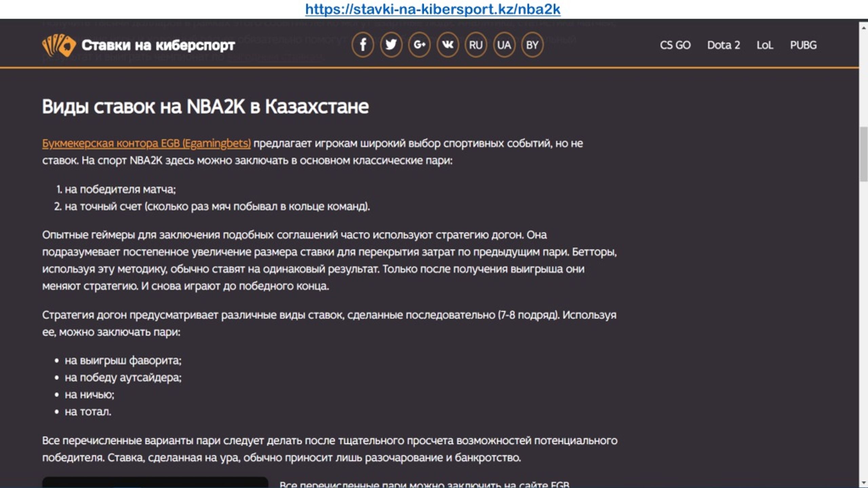This screenshot has width=868, height=488.
Task: Switch region to BY
Action: coord(532,45)
